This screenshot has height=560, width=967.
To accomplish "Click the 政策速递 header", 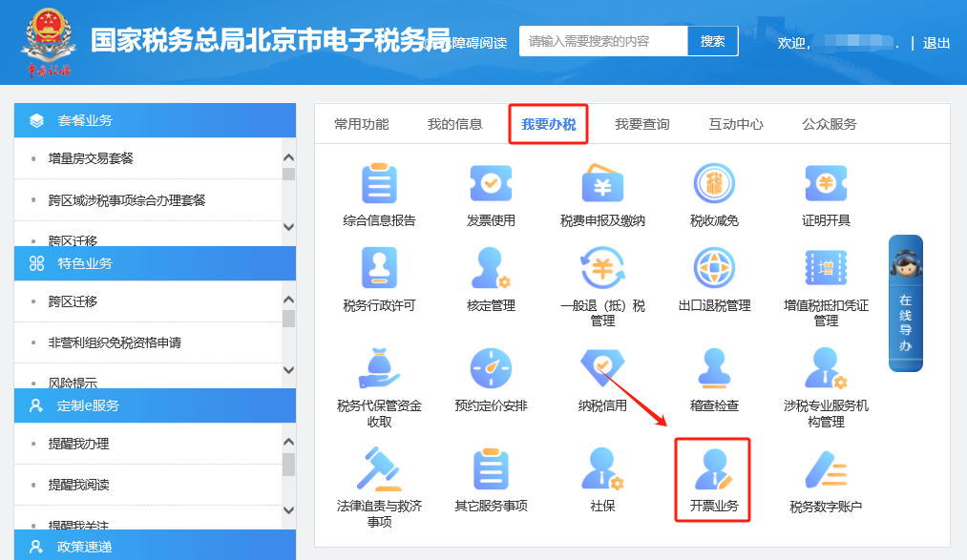I will 155,546.
